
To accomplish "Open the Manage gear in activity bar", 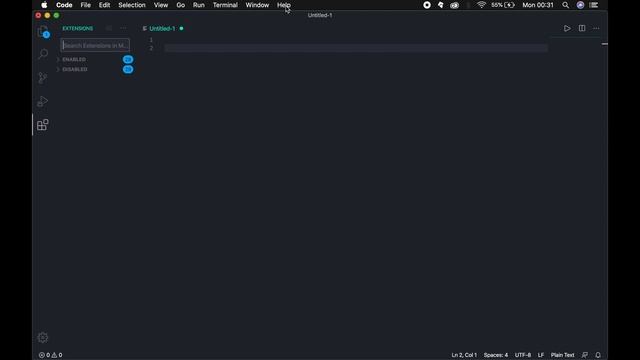I will pos(42,338).
